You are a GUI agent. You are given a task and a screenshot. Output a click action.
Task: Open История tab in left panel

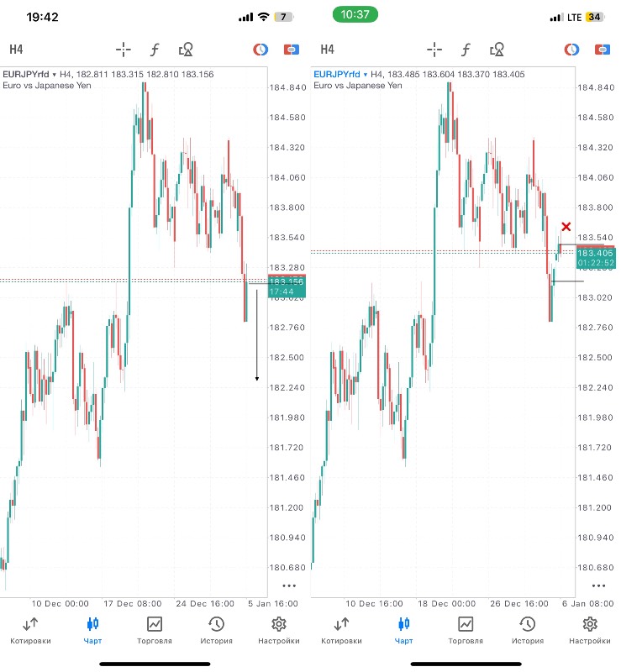pyautogui.click(x=217, y=630)
